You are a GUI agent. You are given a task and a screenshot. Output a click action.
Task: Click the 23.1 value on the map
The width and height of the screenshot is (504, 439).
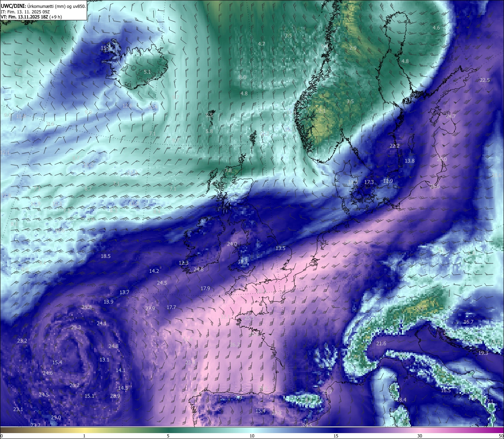tap(18, 409)
